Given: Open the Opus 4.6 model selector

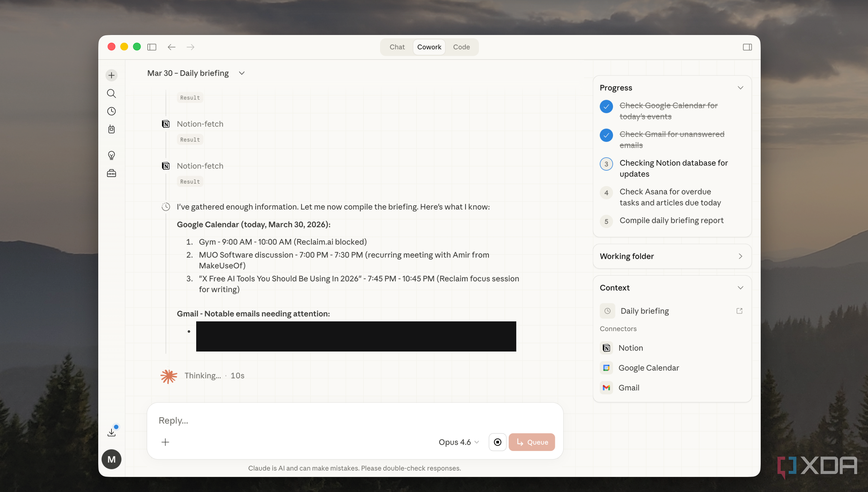Looking at the screenshot, I should point(459,442).
